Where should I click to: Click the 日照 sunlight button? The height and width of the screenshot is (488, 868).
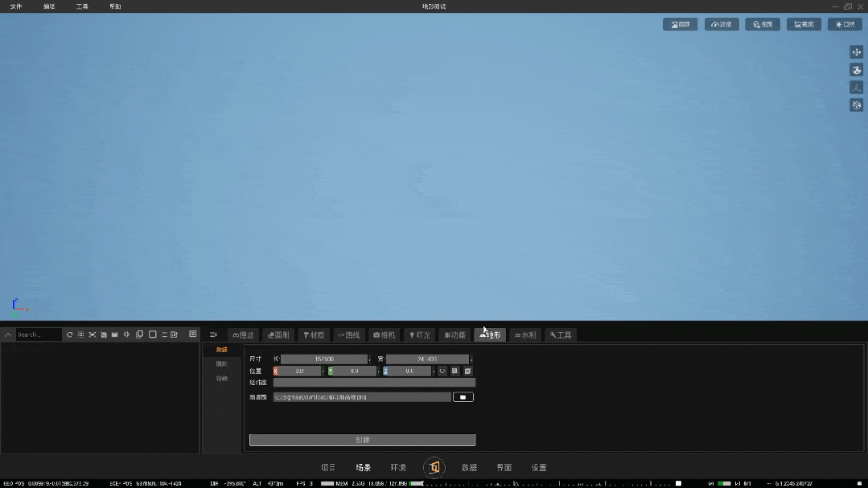(845, 24)
